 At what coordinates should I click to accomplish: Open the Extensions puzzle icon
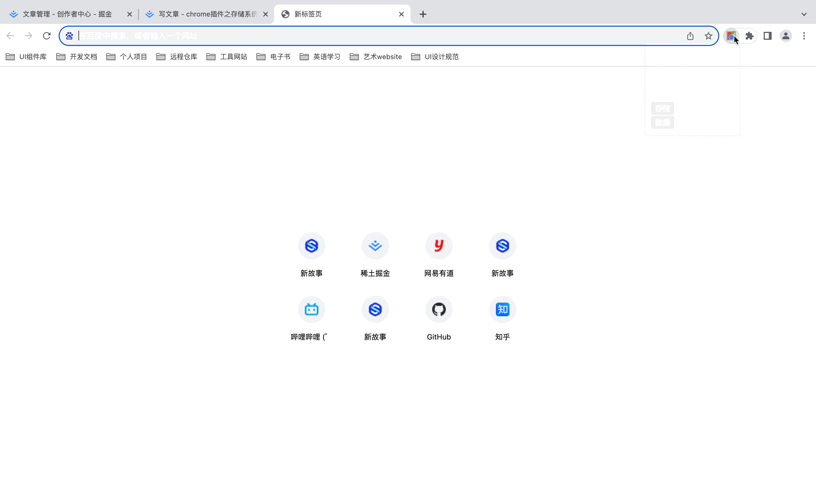click(749, 36)
